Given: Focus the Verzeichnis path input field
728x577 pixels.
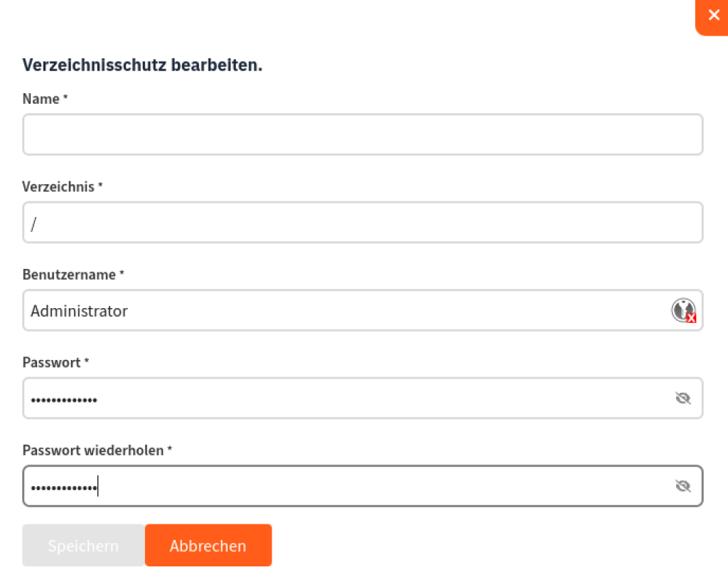Looking at the screenshot, I should [x=363, y=223].
